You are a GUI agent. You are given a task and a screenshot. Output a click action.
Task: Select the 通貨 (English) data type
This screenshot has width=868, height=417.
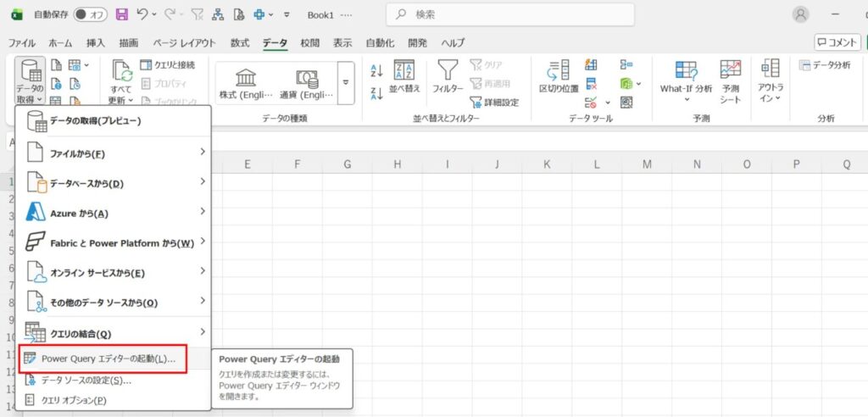[307, 83]
